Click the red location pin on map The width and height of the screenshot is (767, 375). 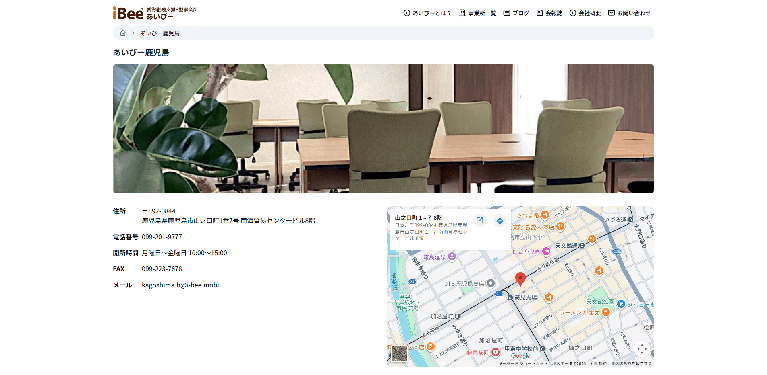pos(520,279)
